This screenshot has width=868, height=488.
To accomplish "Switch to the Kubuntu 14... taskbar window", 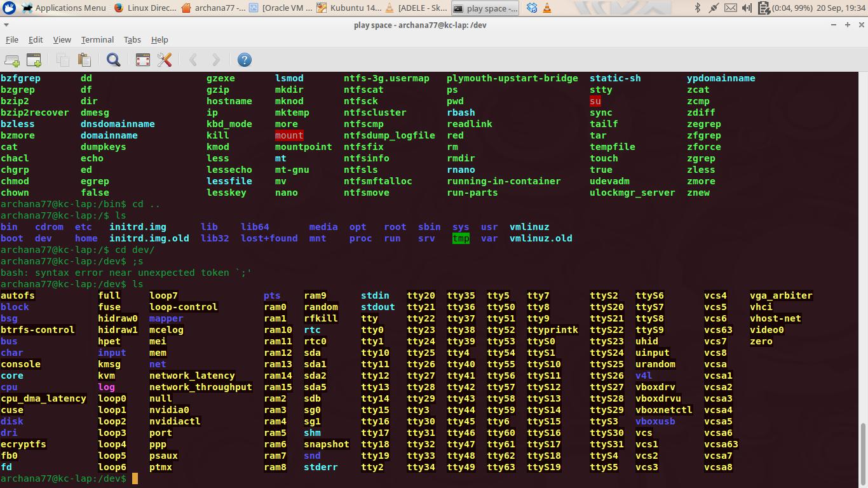I will (348, 8).
